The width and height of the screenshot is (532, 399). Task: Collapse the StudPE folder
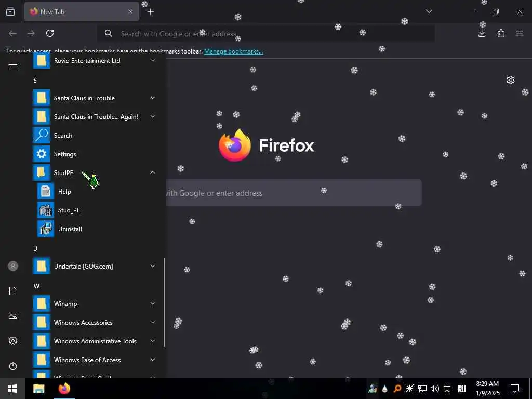[95, 172]
